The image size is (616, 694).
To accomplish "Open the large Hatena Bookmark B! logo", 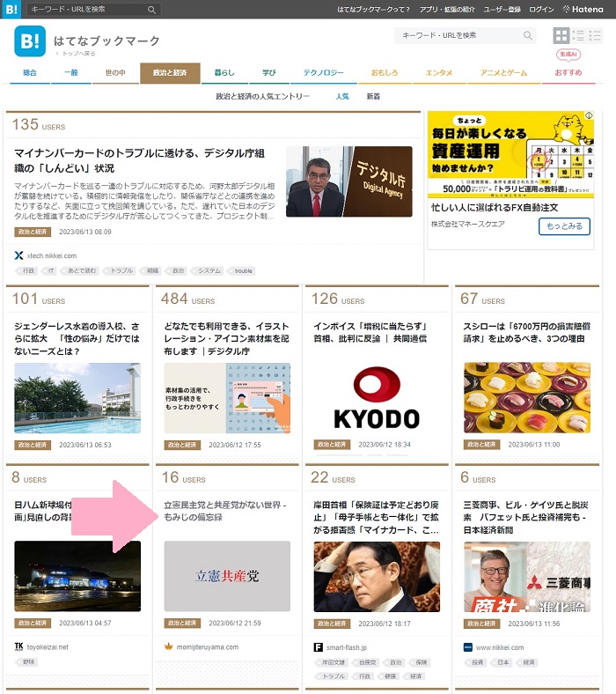I will [30, 41].
